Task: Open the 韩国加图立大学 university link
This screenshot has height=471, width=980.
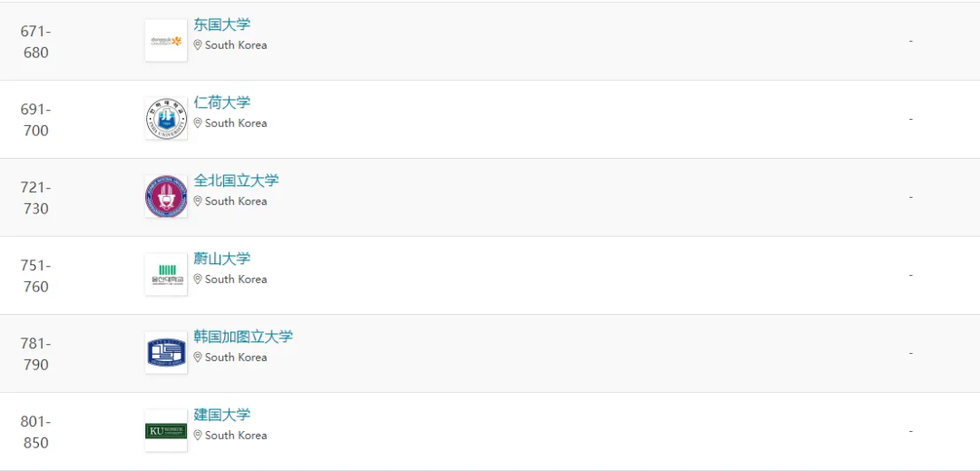Action: (x=243, y=338)
